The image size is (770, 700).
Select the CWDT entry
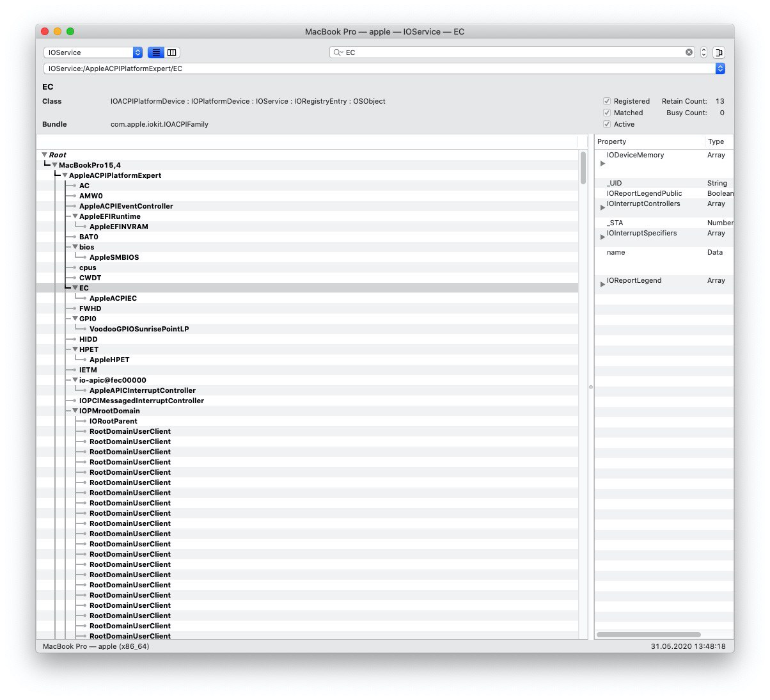coord(90,278)
